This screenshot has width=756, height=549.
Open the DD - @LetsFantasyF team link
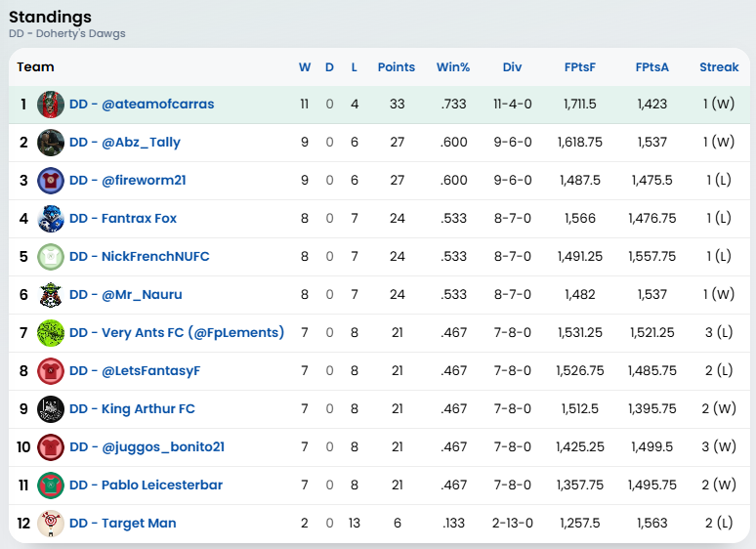pyautogui.click(x=135, y=370)
